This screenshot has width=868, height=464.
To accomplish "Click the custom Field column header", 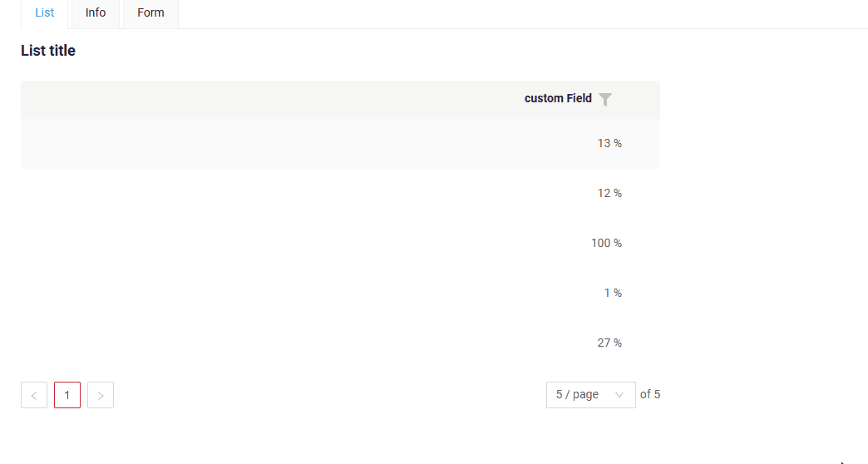I will 558,99.
